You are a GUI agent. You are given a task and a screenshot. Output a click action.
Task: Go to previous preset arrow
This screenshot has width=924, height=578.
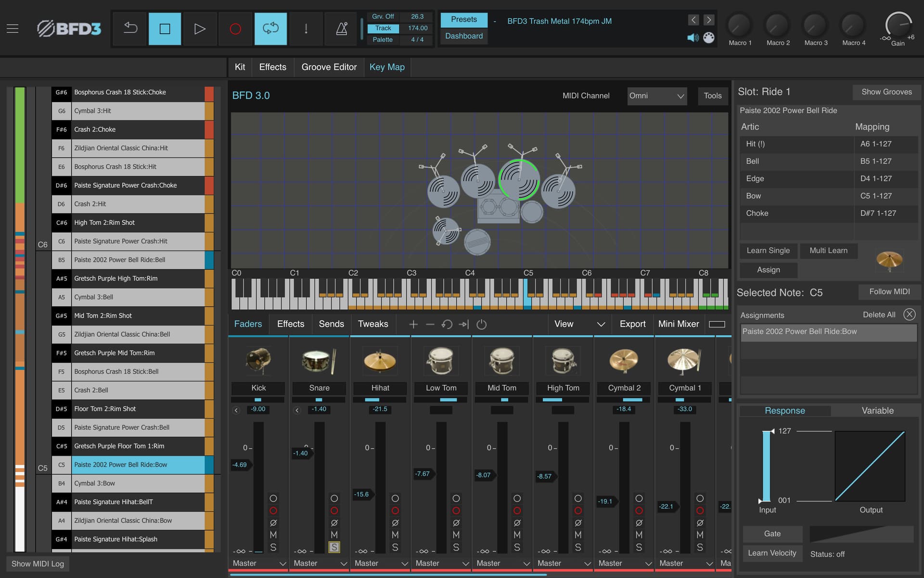(x=693, y=20)
